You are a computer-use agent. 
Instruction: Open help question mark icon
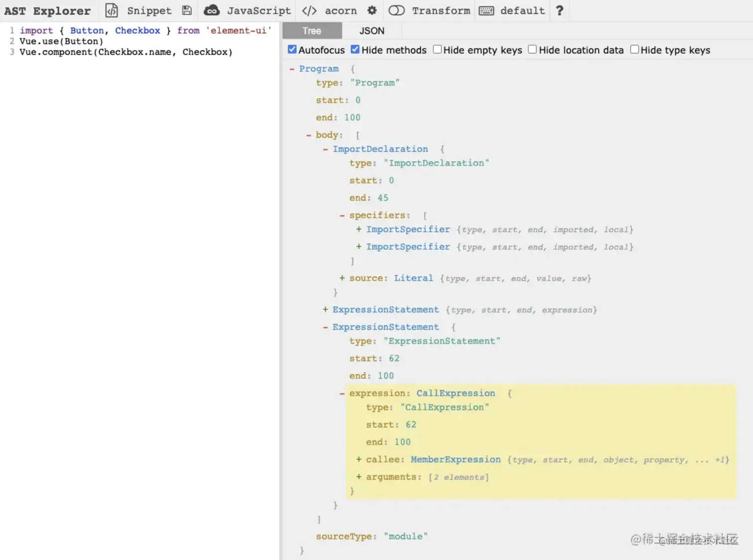click(x=559, y=10)
